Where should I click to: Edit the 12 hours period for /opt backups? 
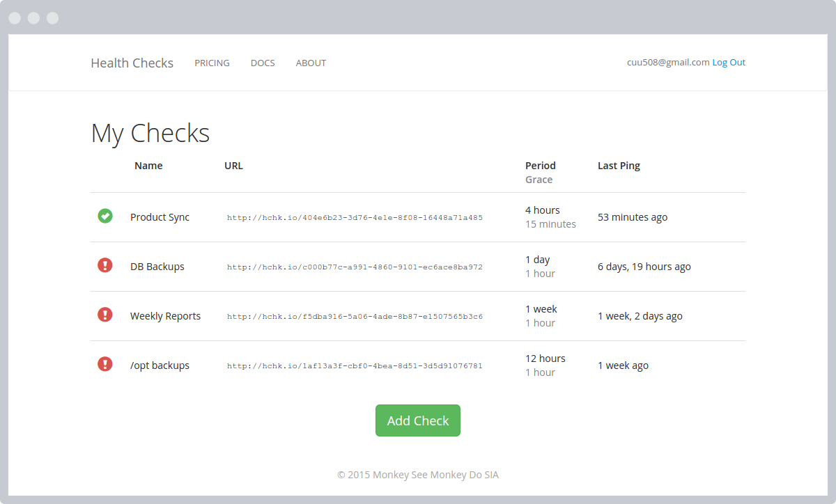[545, 359]
